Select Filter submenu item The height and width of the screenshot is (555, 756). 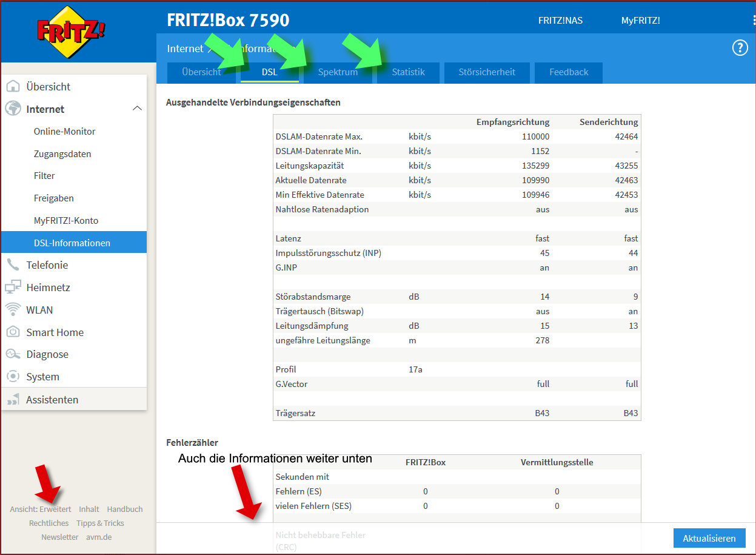(x=44, y=176)
